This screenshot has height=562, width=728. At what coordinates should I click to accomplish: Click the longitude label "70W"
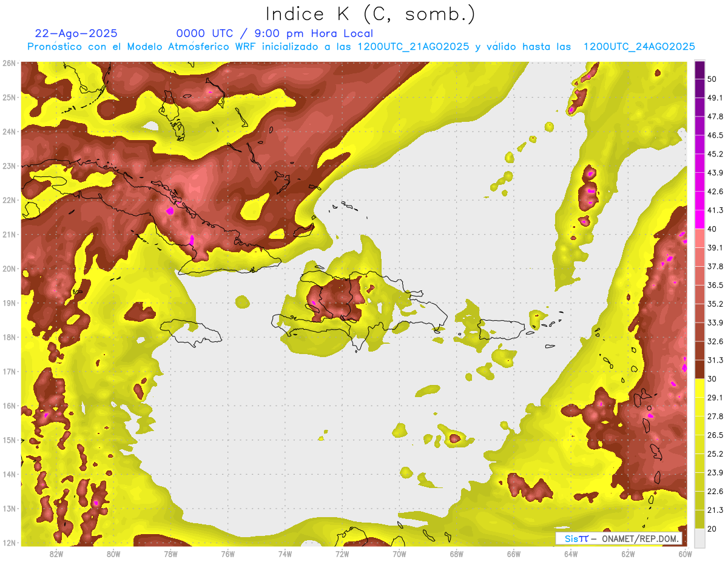(399, 554)
